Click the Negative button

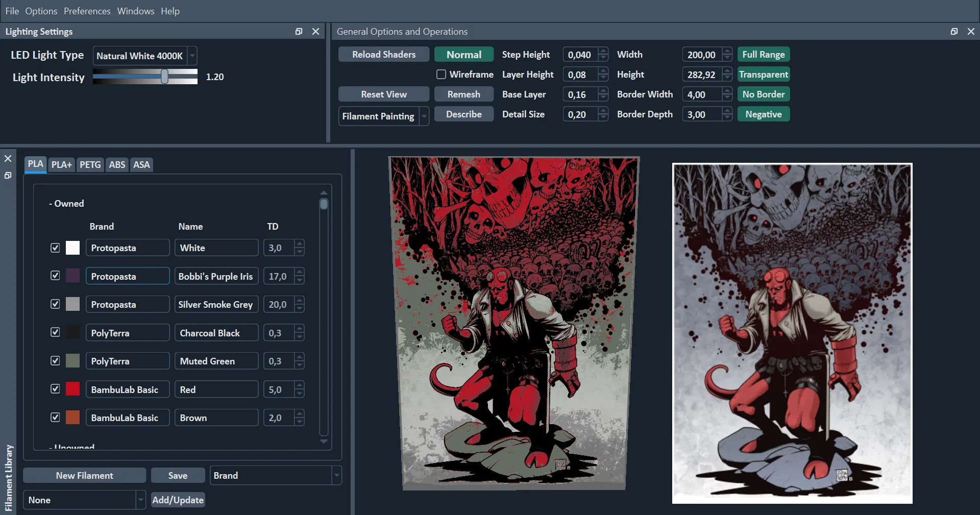click(x=764, y=114)
